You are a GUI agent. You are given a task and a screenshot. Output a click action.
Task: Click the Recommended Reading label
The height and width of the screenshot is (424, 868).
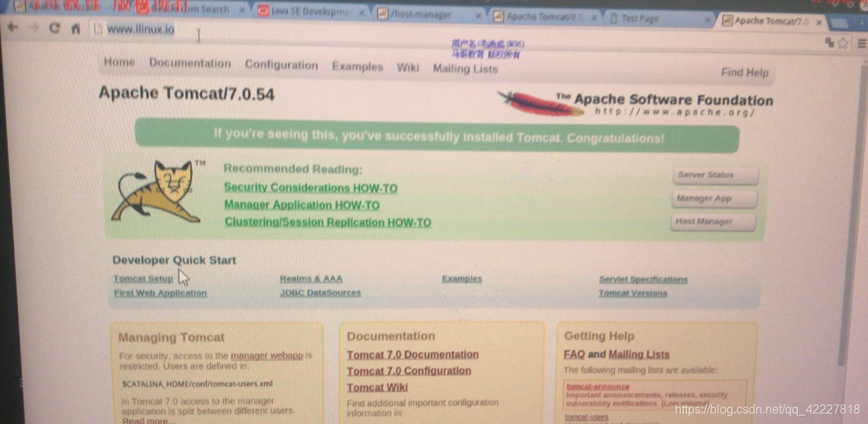[x=293, y=169]
